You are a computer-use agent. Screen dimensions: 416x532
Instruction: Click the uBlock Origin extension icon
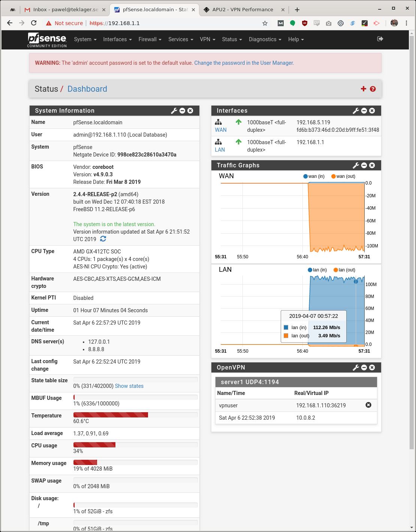coord(305,23)
